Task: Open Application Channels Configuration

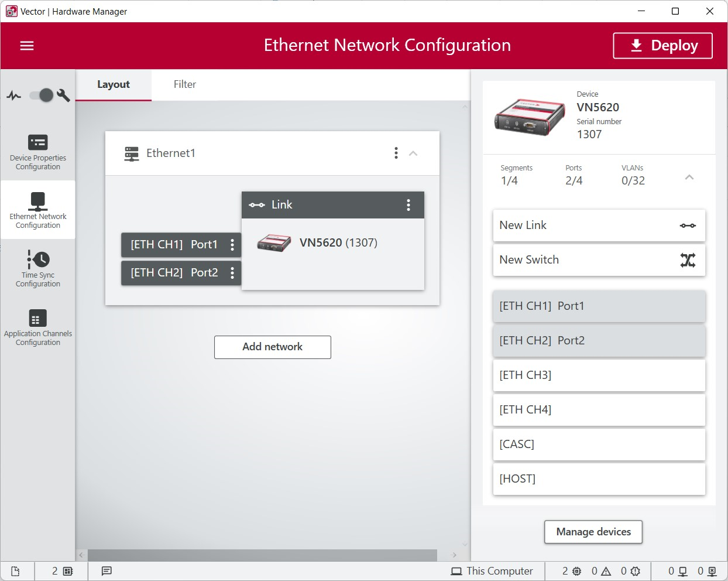Action: click(38, 327)
